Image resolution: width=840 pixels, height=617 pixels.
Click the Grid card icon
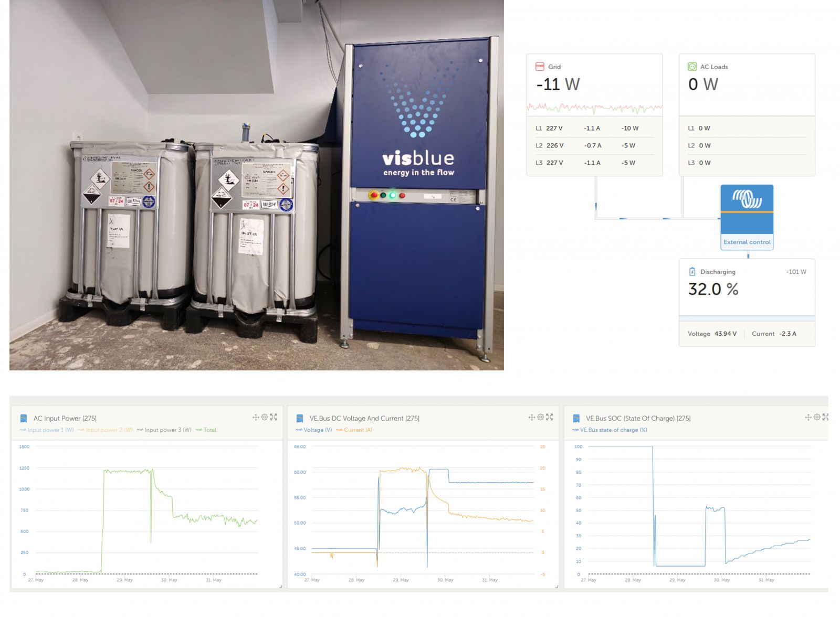coord(540,67)
